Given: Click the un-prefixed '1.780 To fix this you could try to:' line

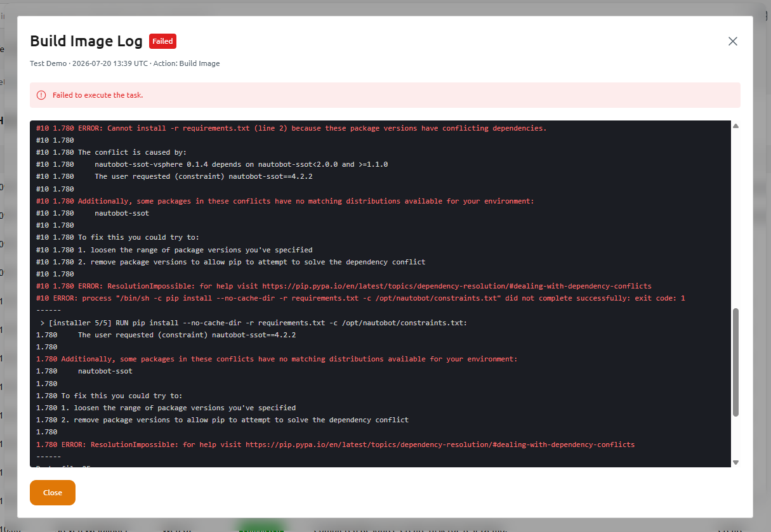Looking at the screenshot, I should pos(109,396).
